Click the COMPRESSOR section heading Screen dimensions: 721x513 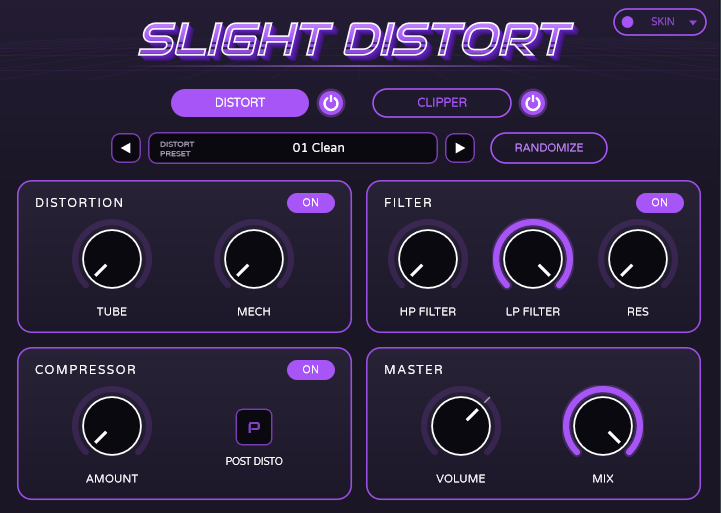(x=86, y=370)
